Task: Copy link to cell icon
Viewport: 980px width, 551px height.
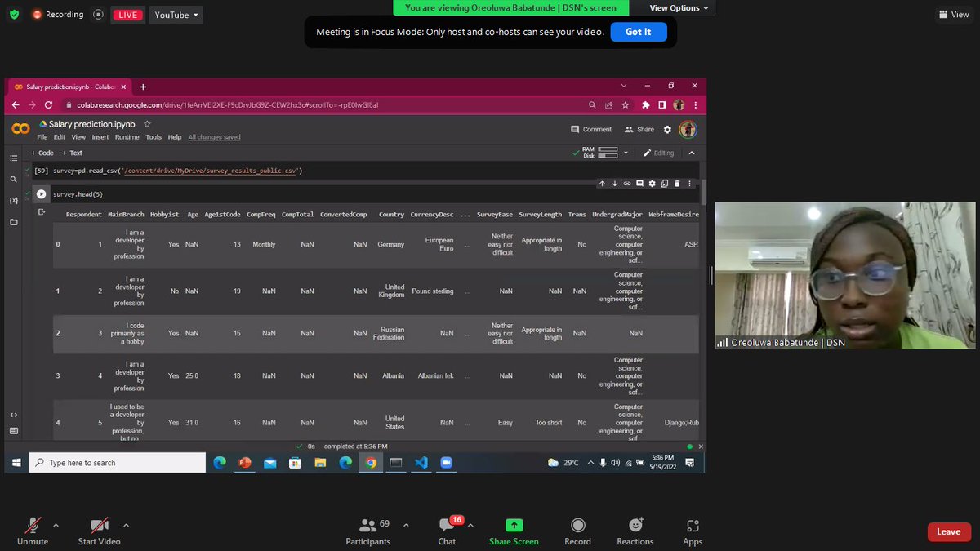Action: [627, 184]
